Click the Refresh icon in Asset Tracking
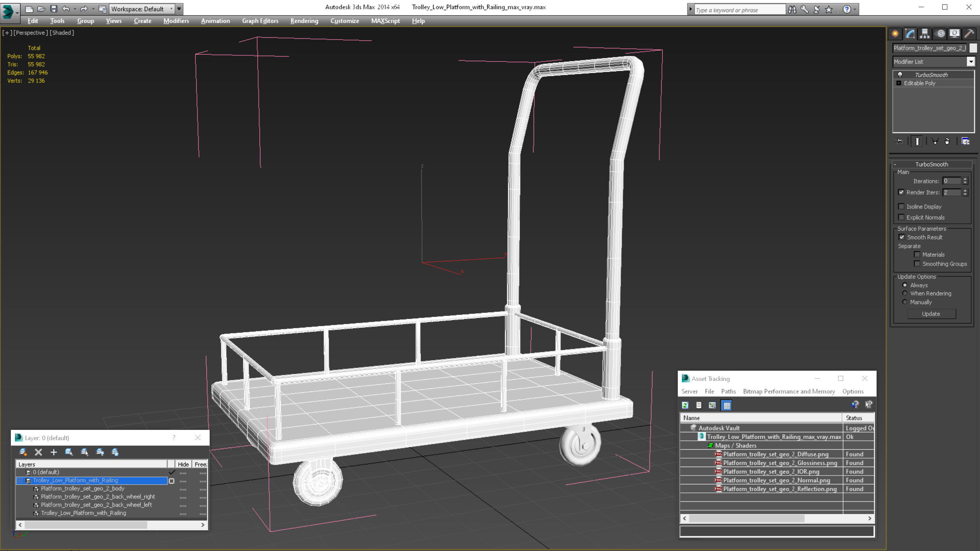Image resolution: width=980 pixels, height=551 pixels. click(685, 405)
